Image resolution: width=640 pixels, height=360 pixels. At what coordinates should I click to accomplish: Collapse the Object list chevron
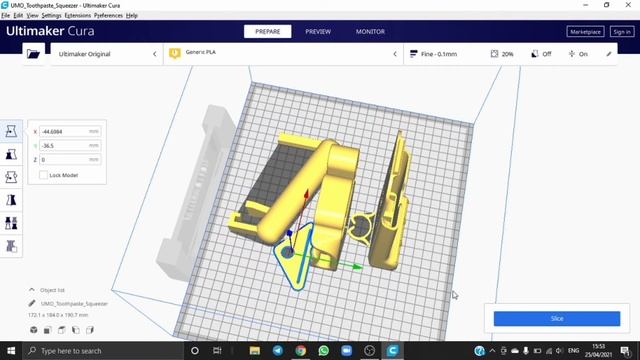click(32, 290)
